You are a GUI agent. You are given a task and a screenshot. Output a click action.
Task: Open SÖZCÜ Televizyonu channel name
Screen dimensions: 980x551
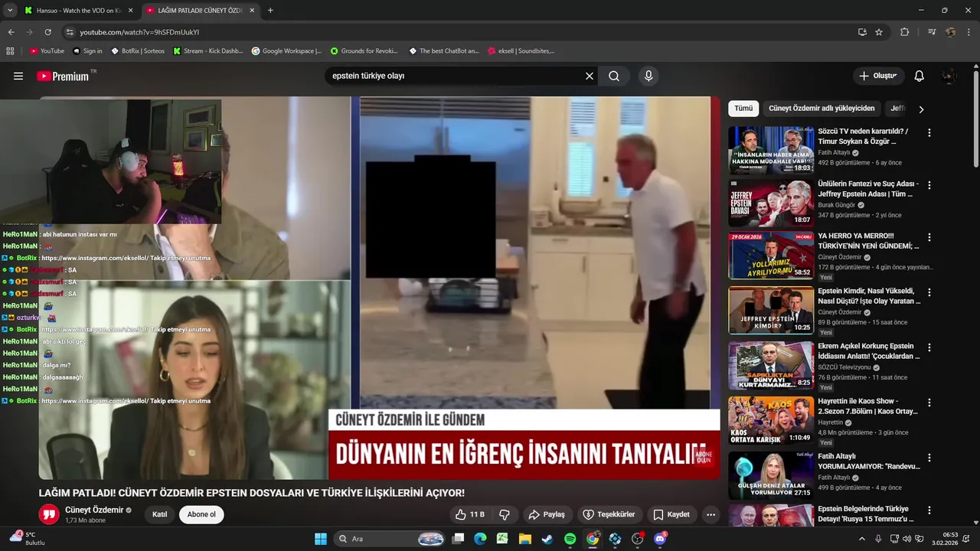844,367
